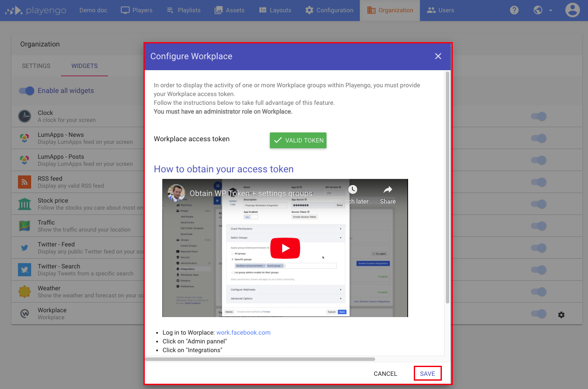Image resolution: width=588 pixels, height=389 pixels.
Task: Open Workplace widget settings gear
Action: click(x=561, y=315)
